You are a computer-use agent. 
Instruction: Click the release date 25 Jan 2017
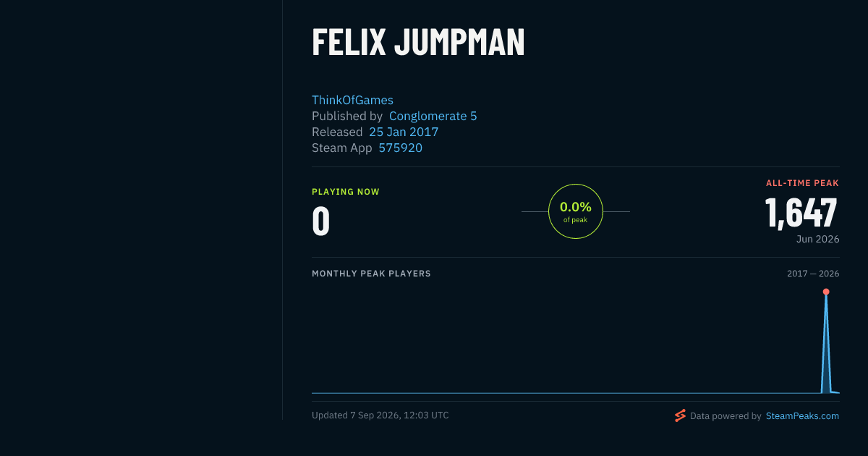(x=404, y=132)
